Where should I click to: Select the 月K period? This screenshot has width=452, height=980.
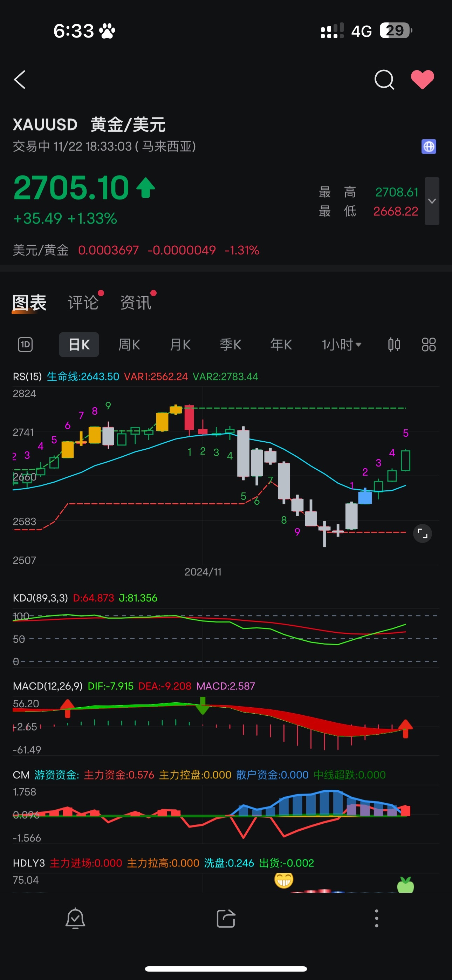(x=180, y=345)
